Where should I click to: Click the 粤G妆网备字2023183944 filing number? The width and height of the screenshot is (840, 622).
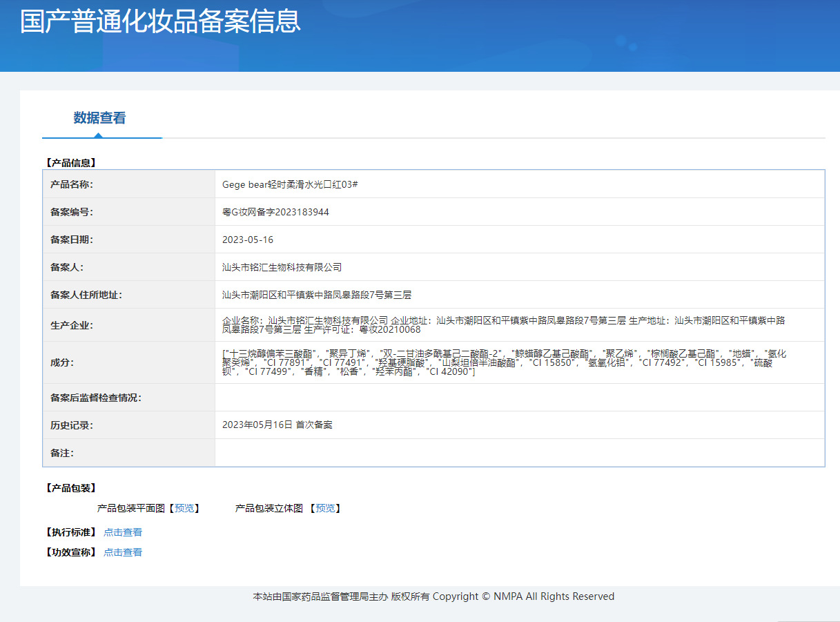[275, 212]
